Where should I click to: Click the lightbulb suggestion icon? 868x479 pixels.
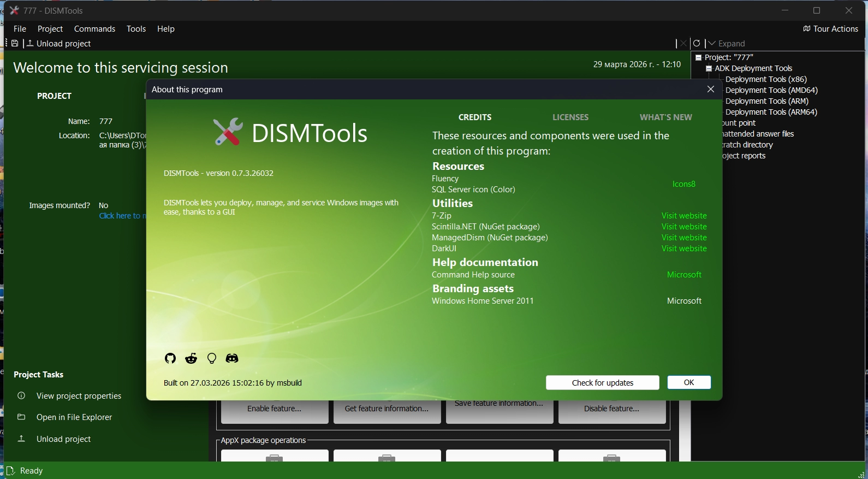point(212,358)
